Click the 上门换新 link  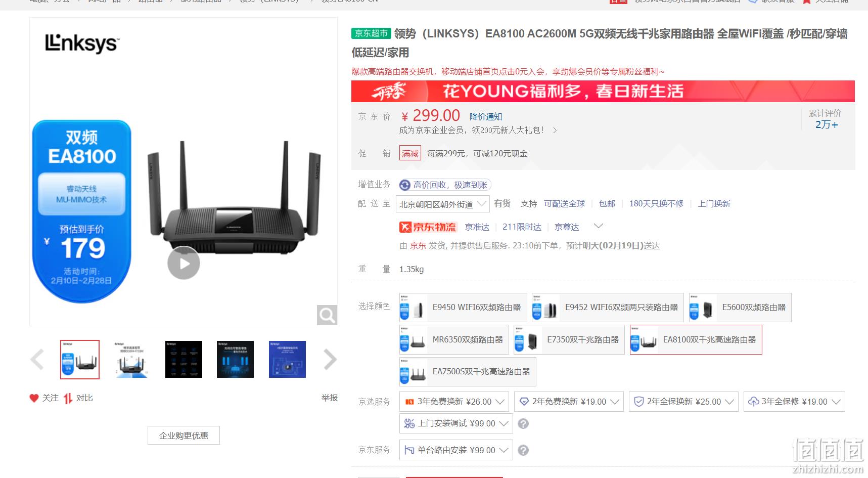[714, 204]
